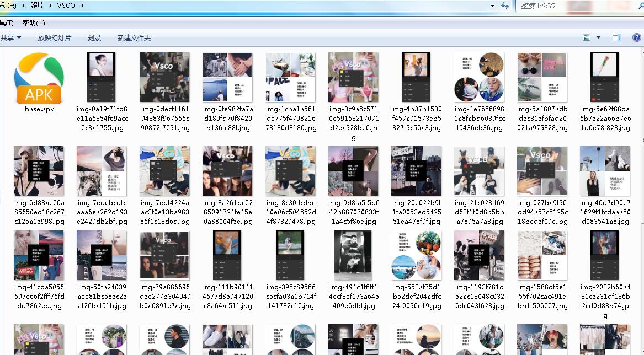Select thumbnail img-8a261dc6285091724fe45e0a88004f5e.jpg
Screen dimensions: 644x355
[227, 171]
